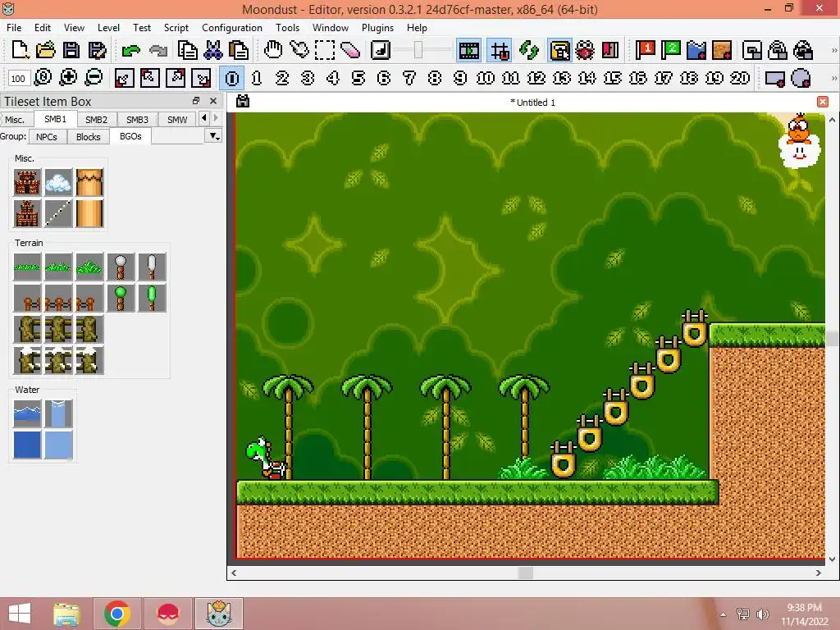Click the Save As icon
The height and width of the screenshot is (630, 840).
pyautogui.click(x=97, y=50)
